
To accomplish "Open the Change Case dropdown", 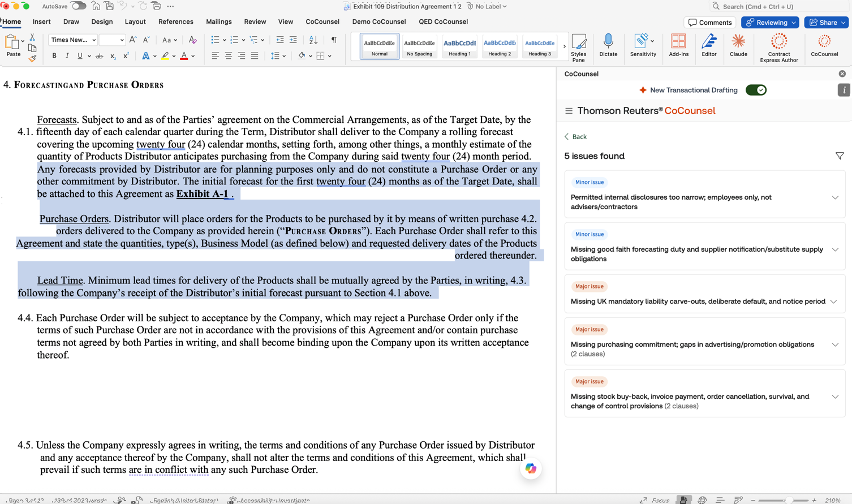I will (x=170, y=40).
